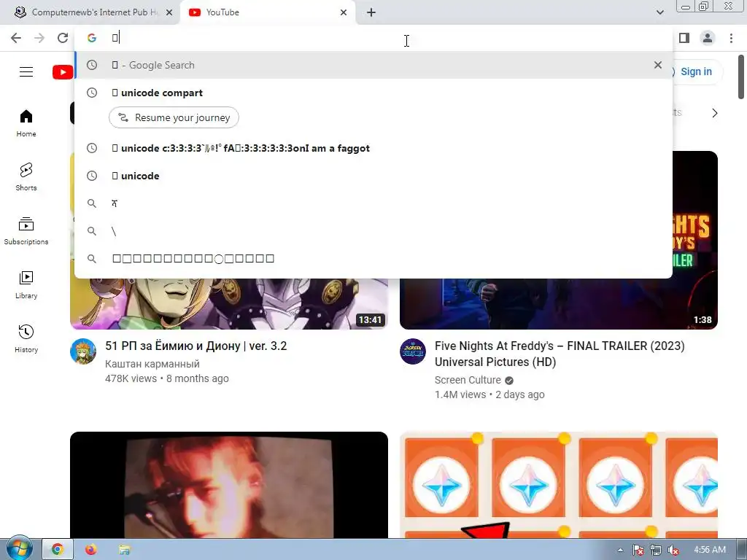Advance the category chips with right chevron
The width and height of the screenshot is (747, 560).
(714, 113)
